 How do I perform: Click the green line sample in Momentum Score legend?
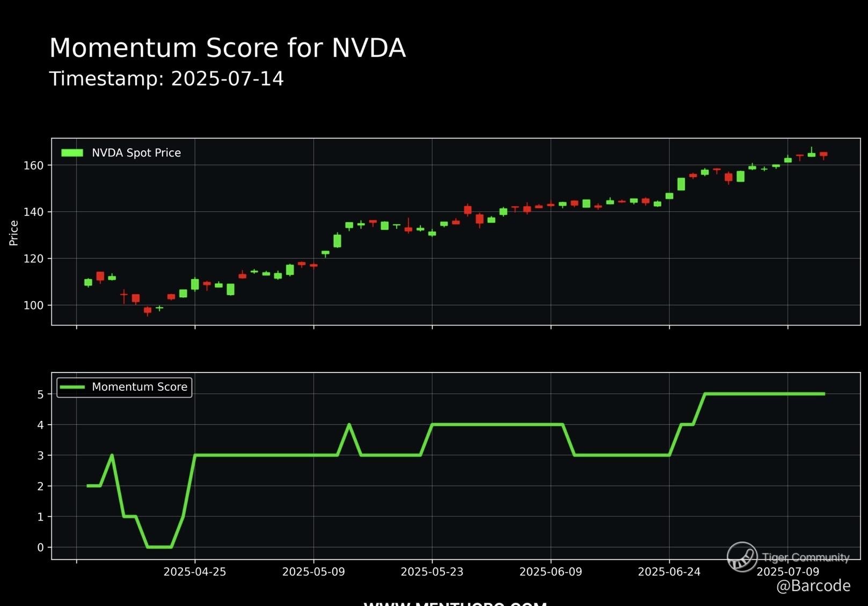click(72, 387)
